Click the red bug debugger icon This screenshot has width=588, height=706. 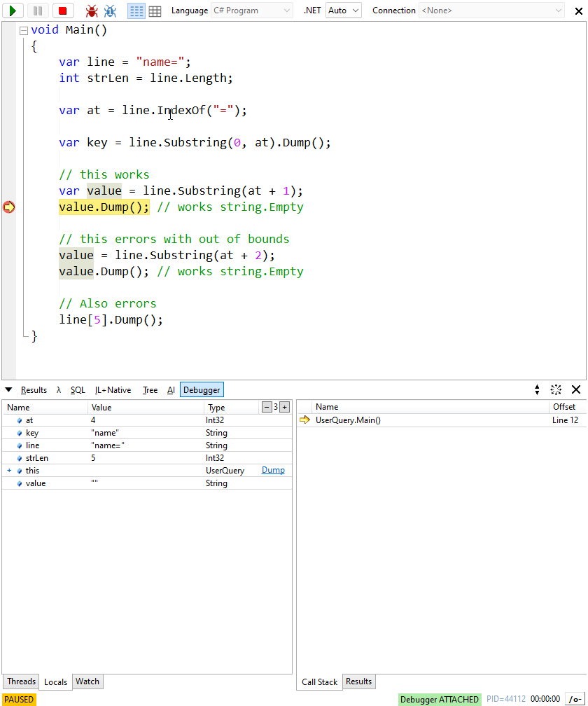coord(92,11)
